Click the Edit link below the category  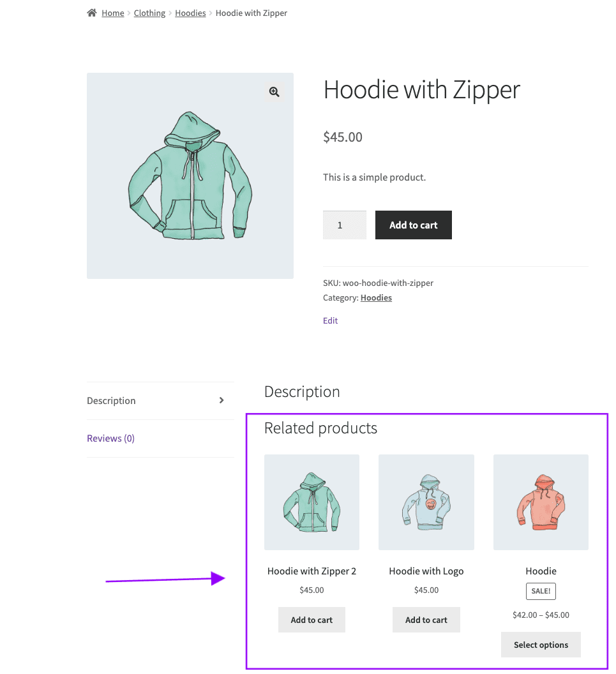click(330, 320)
